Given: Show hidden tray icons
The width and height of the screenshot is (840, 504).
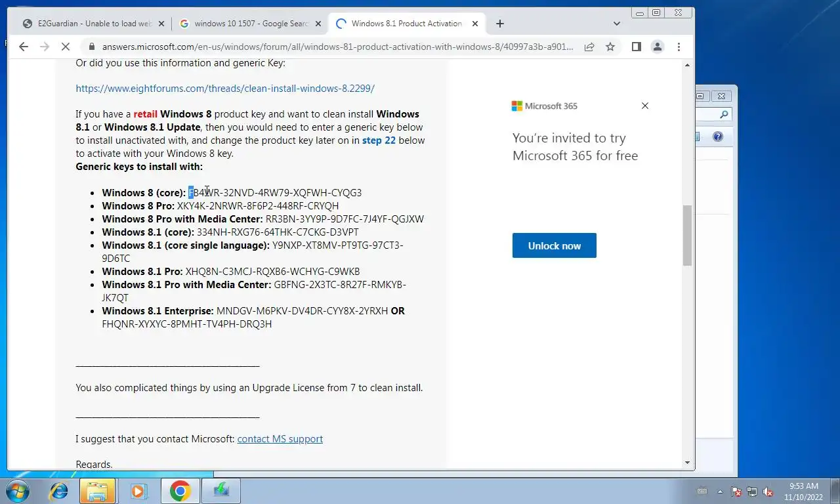Looking at the screenshot, I should [x=720, y=492].
